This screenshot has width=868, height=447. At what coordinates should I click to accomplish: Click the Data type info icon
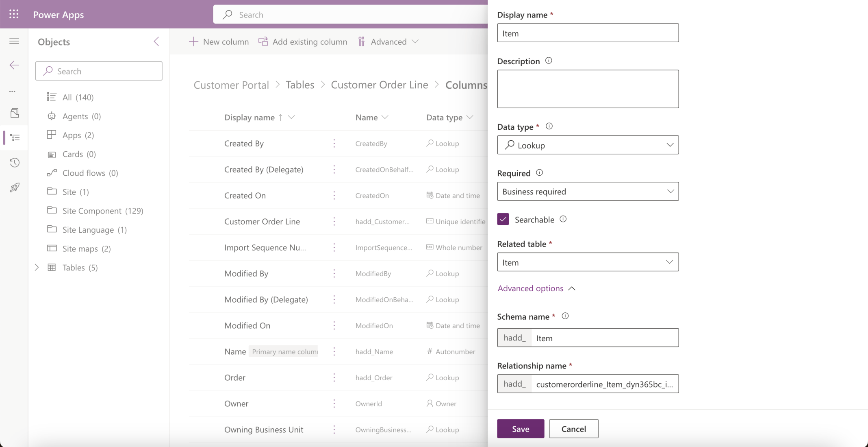549,126
